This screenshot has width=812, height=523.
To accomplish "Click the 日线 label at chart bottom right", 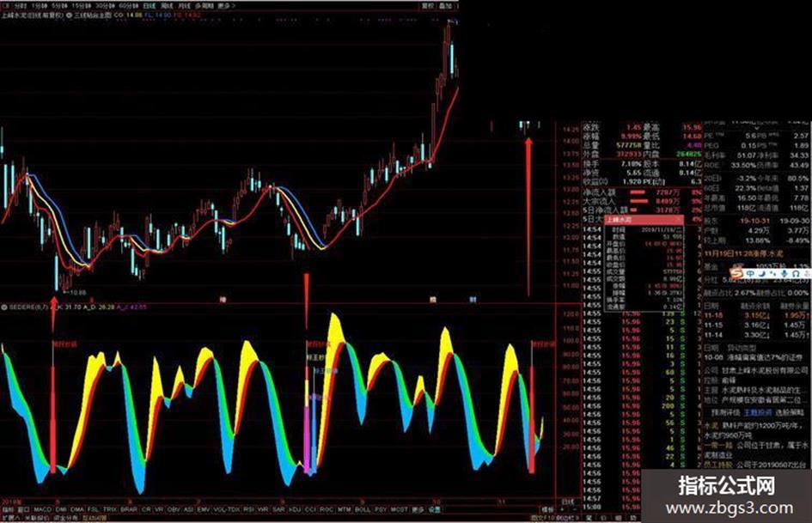I will (568, 502).
